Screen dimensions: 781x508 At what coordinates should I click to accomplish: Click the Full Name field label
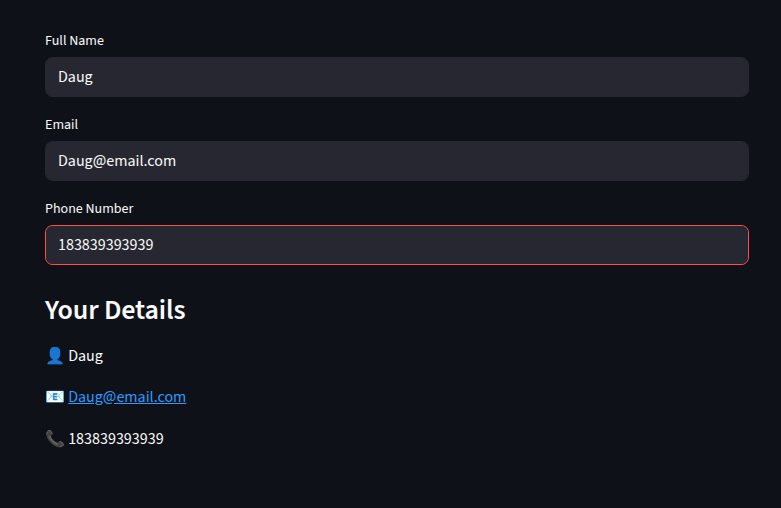(75, 40)
